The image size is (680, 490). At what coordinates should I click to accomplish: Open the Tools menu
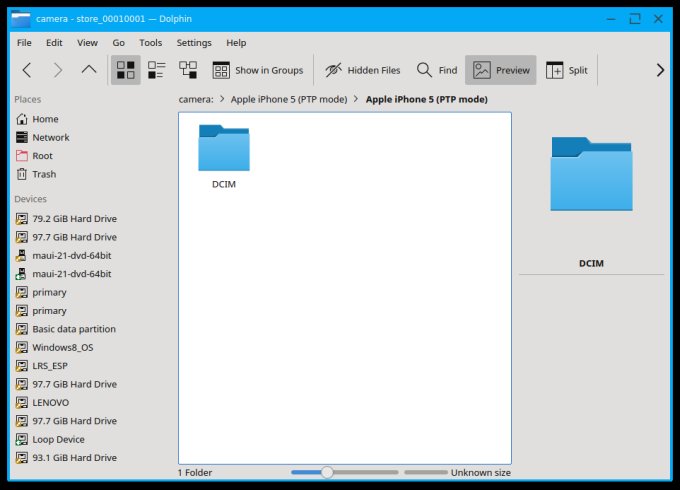(x=150, y=43)
